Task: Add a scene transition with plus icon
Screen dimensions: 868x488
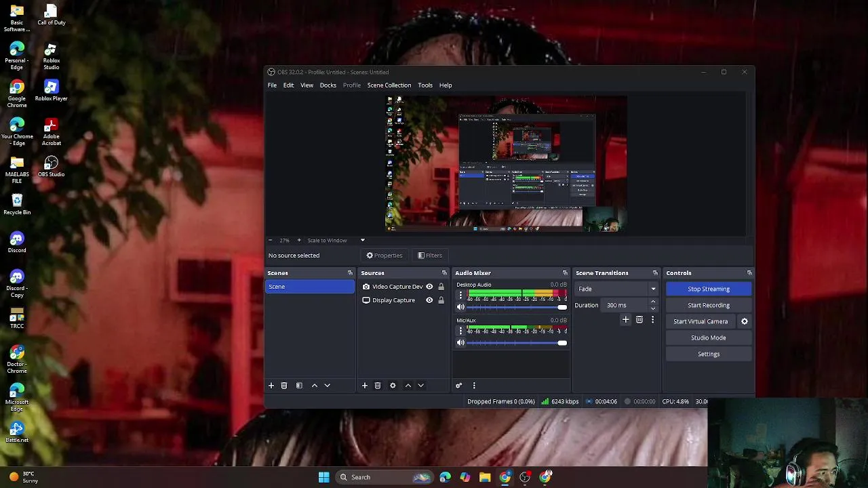Action: pyautogui.click(x=626, y=319)
